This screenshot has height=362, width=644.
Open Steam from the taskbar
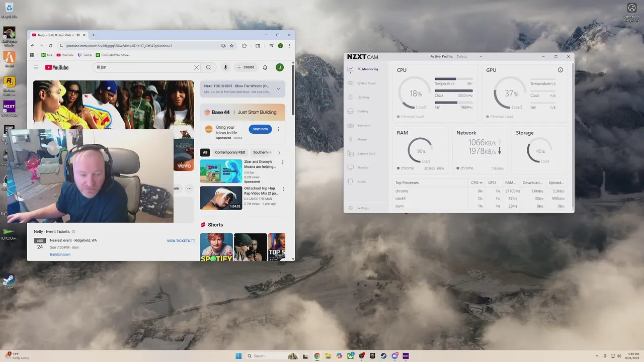(x=384, y=356)
